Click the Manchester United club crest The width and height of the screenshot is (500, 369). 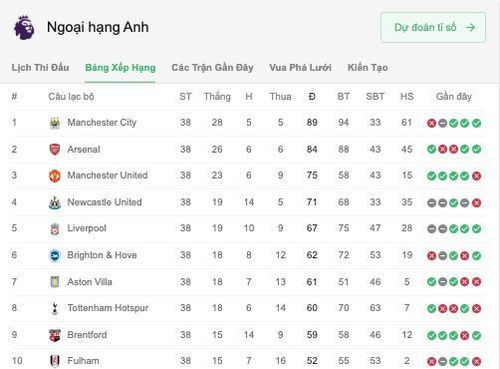(x=55, y=176)
